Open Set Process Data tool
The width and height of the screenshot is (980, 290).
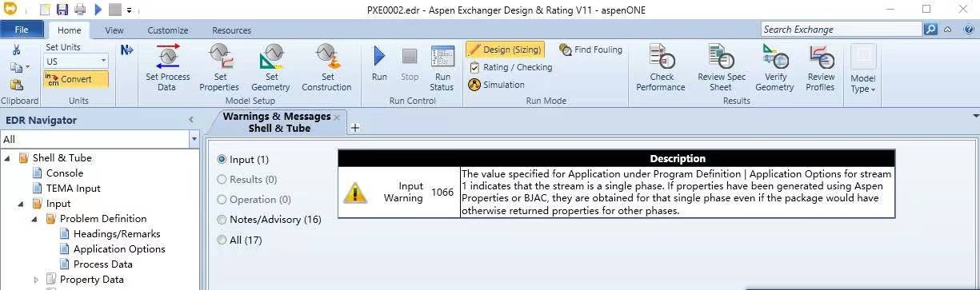[x=167, y=68]
